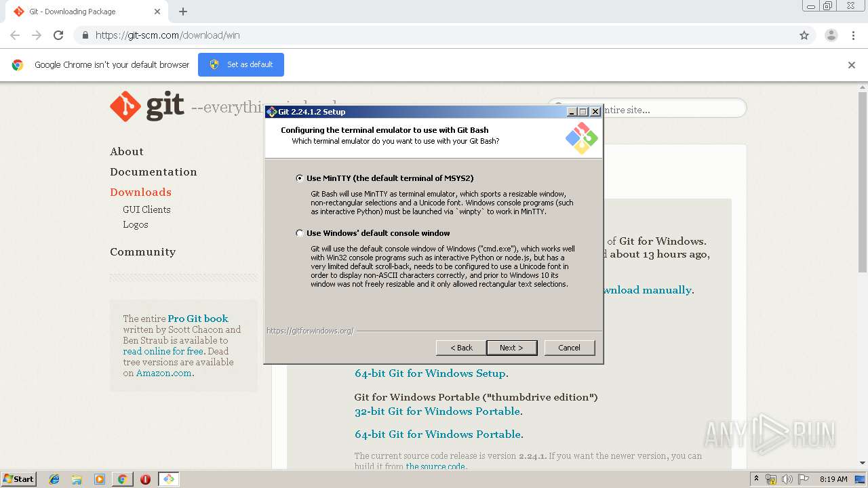Screen dimensions: 868x488
Task: Click the download manually link
Action: (646, 290)
